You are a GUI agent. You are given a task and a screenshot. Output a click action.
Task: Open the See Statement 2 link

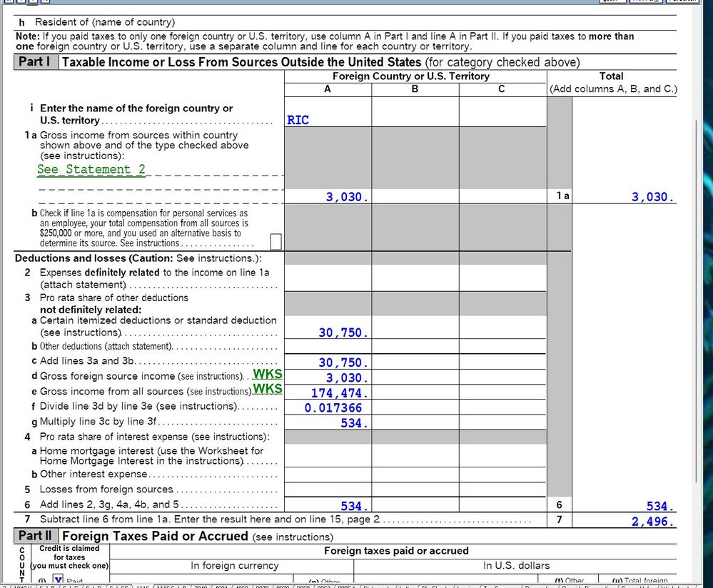[x=91, y=169]
